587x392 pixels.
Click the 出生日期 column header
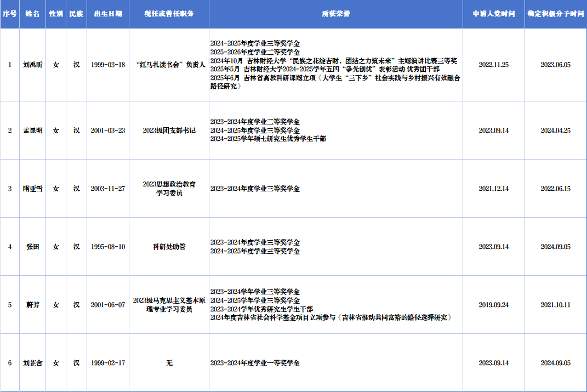click(x=108, y=14)
